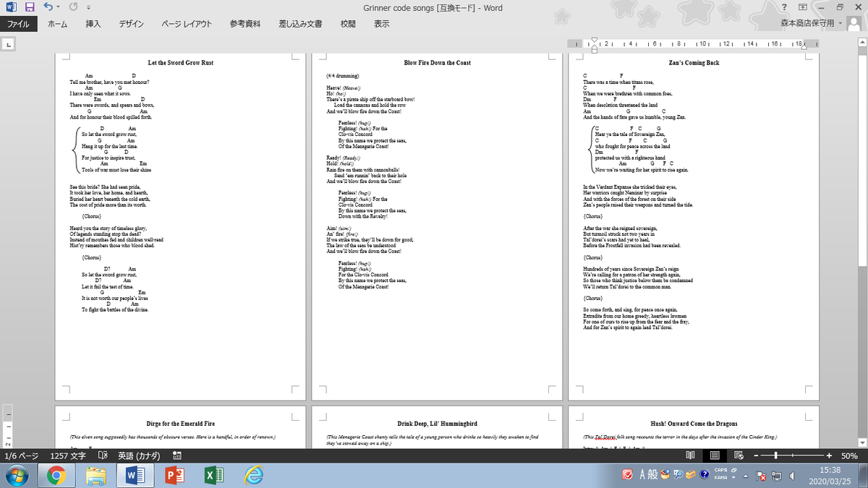Image resolution: width=868 pixels, height=488 pixels.
Task: Select the 参考資料 tab
Action: pos(245,24)
